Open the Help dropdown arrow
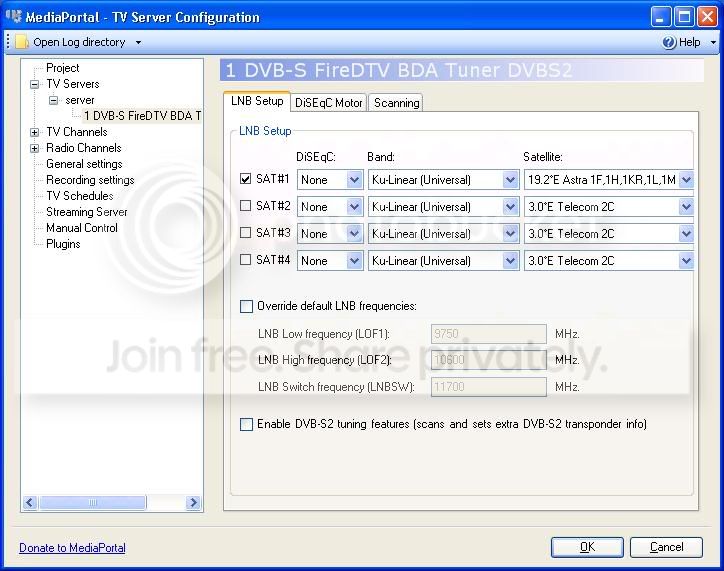The image size is (724, 571). click(713, 42)
